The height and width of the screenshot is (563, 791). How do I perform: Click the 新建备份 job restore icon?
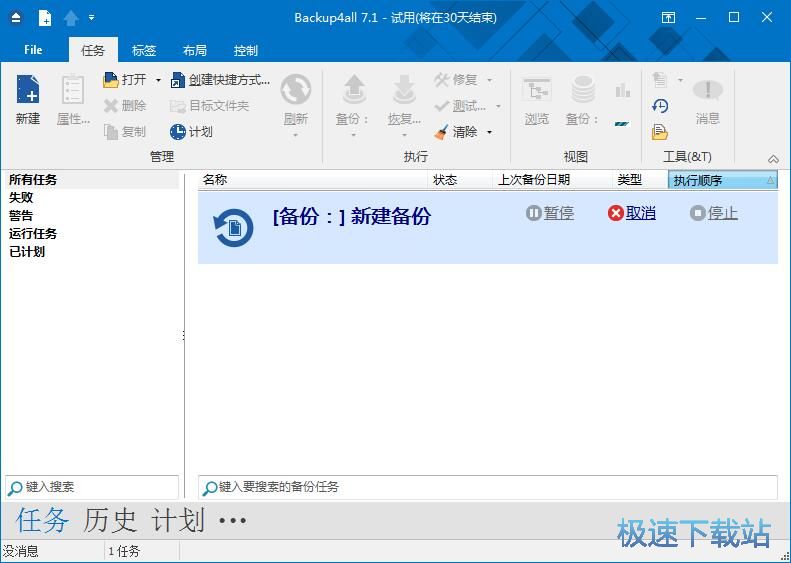click(234, 229)
